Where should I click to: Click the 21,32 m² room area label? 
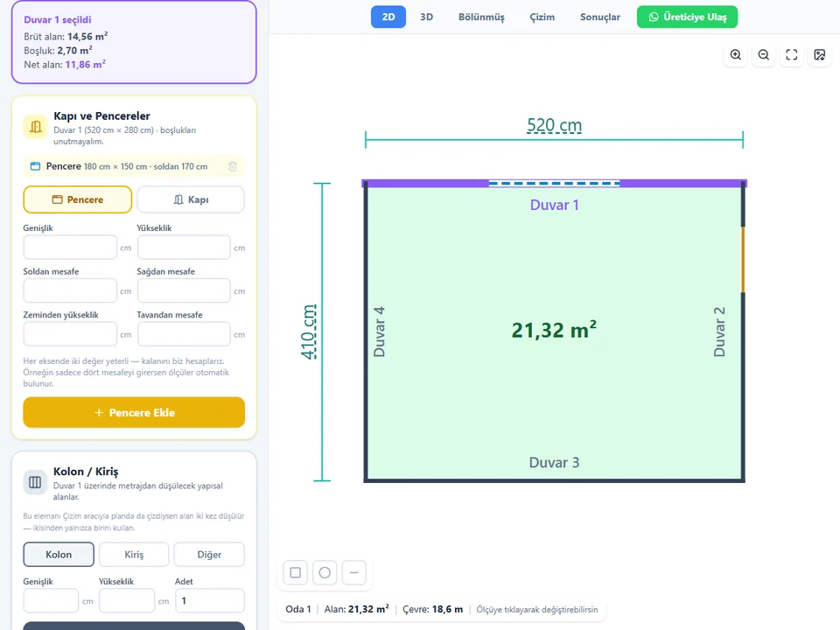click(555, 330)
